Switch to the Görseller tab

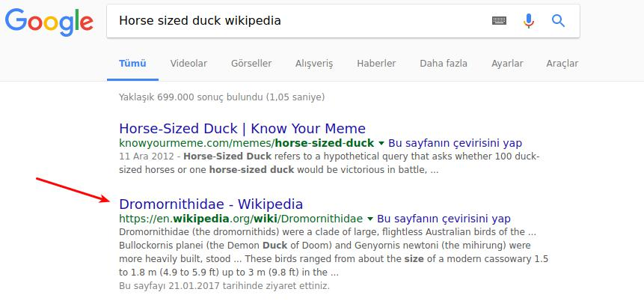(x=251, y=64)
